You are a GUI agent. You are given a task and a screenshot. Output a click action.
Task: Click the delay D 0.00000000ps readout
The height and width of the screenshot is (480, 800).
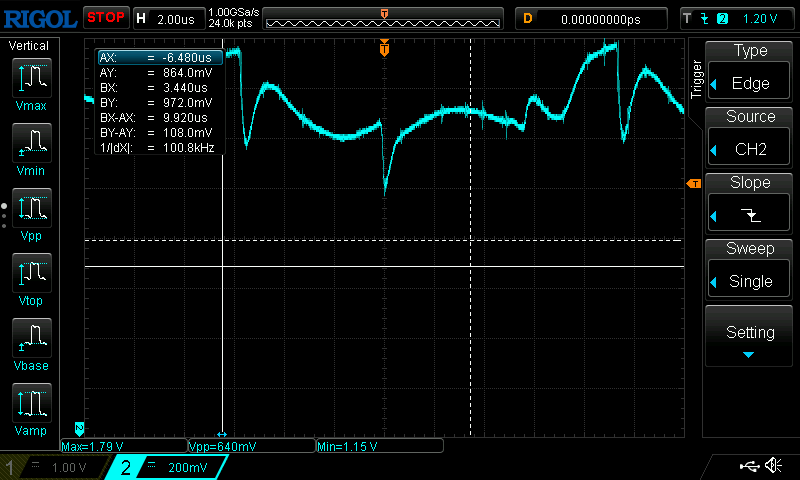click(x=601, y=19)
